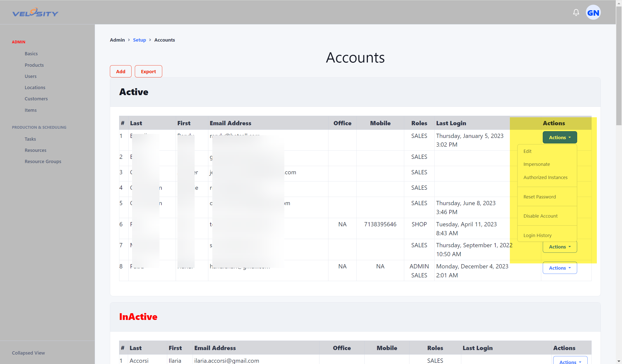Open Tasks in the sidebar
622x364 pixels.
[30, 139]
